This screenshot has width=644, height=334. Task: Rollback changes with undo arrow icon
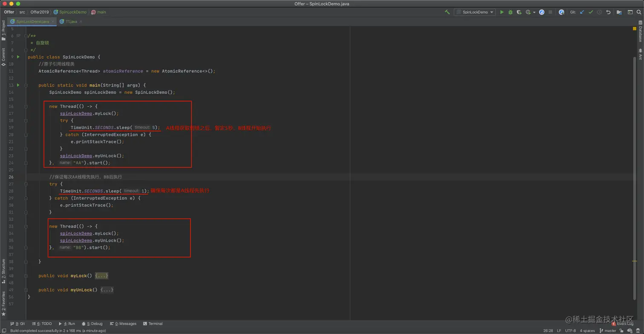608,12
